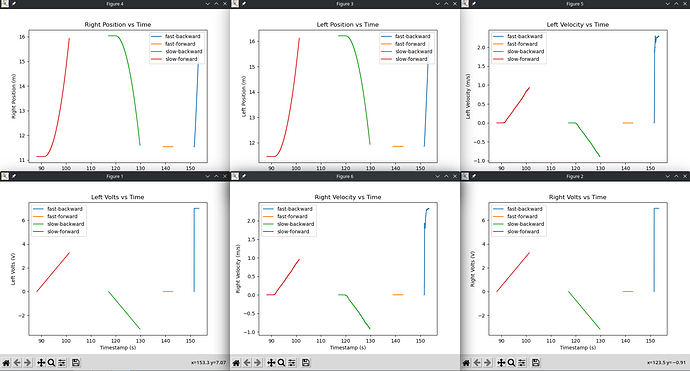
Task: Select 'Right Position vs Time' plot title
Action: 117,25
